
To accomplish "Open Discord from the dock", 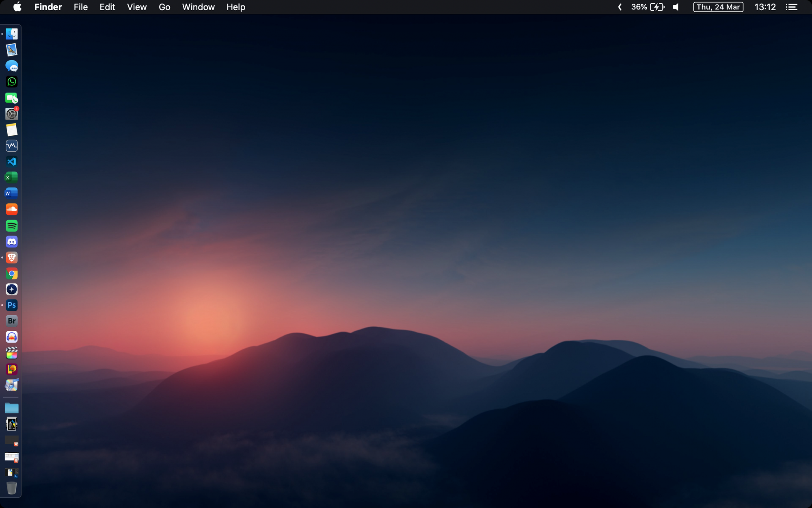I will 12,242.
